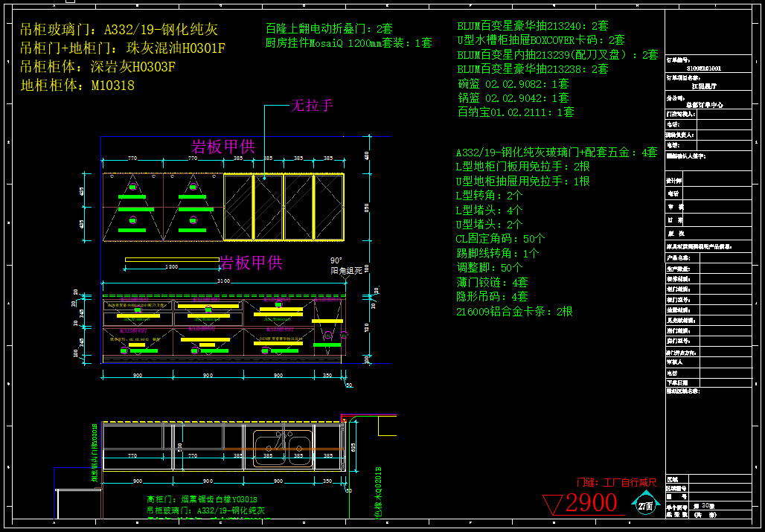Select the 门缝 工厂自行减尺 red note
Viewport: 765px width, 532px height.
click(x=616, y=482)
